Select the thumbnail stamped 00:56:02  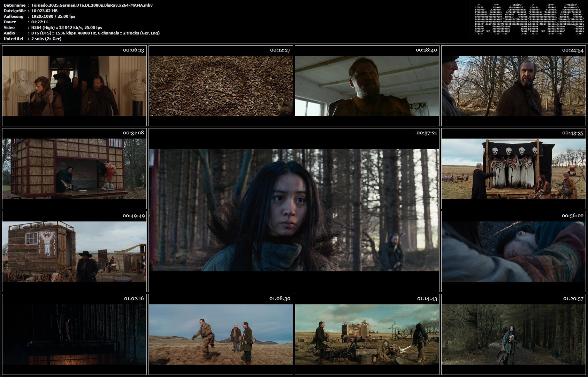click(513, 251)
